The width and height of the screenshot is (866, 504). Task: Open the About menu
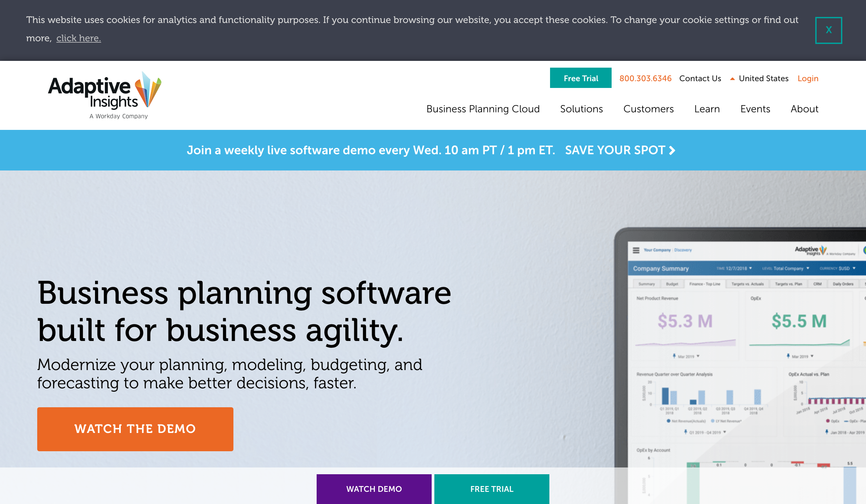tap(804, 109)
